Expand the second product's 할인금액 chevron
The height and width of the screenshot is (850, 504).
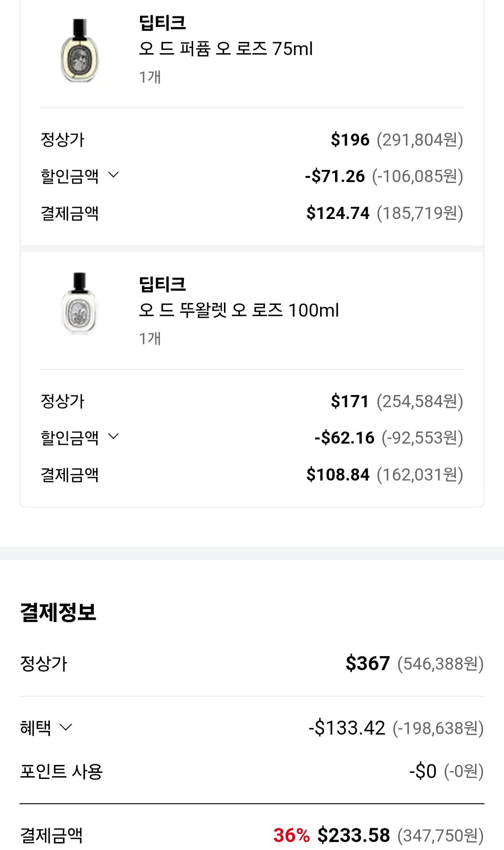point(113,437)
